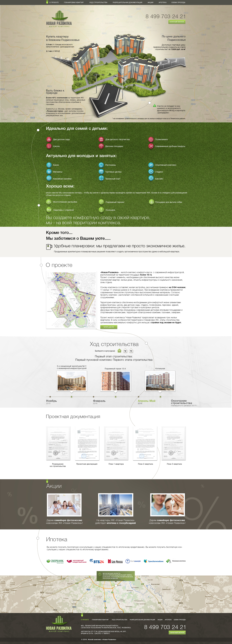
Task: Click the Квартиры с отделкой icon
Action: (49, 210)
